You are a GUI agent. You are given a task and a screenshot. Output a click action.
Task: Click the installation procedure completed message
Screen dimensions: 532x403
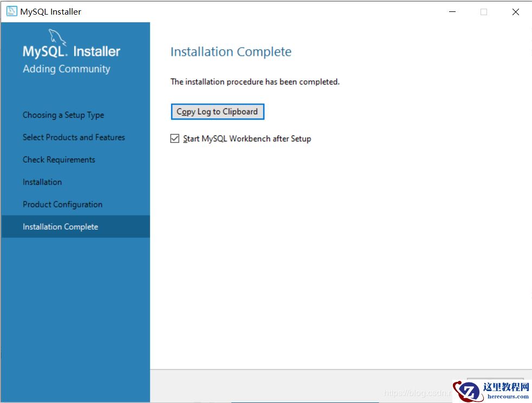[255, 82]
